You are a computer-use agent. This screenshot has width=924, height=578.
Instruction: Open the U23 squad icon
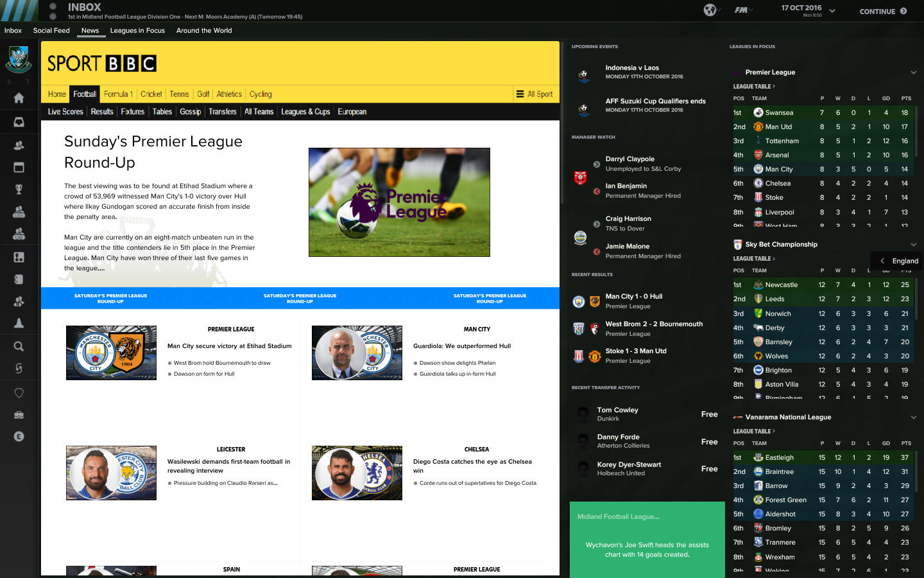(x=19, y=211)
